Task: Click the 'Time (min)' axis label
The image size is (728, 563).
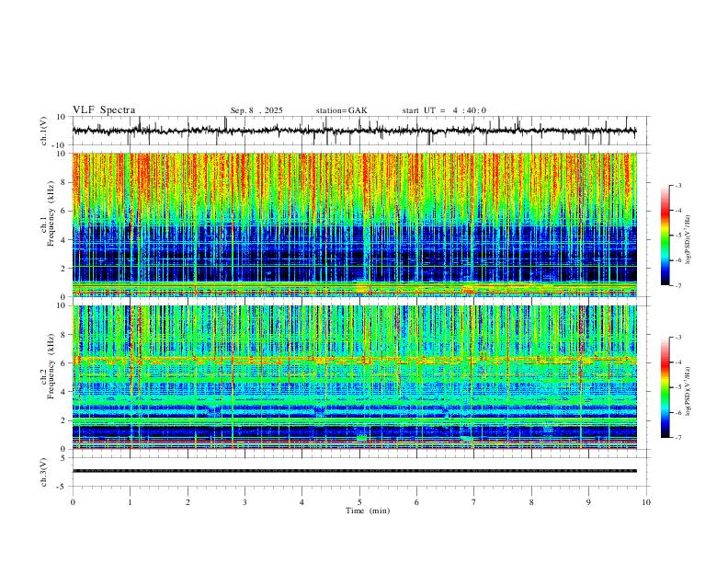Action: 368,511
